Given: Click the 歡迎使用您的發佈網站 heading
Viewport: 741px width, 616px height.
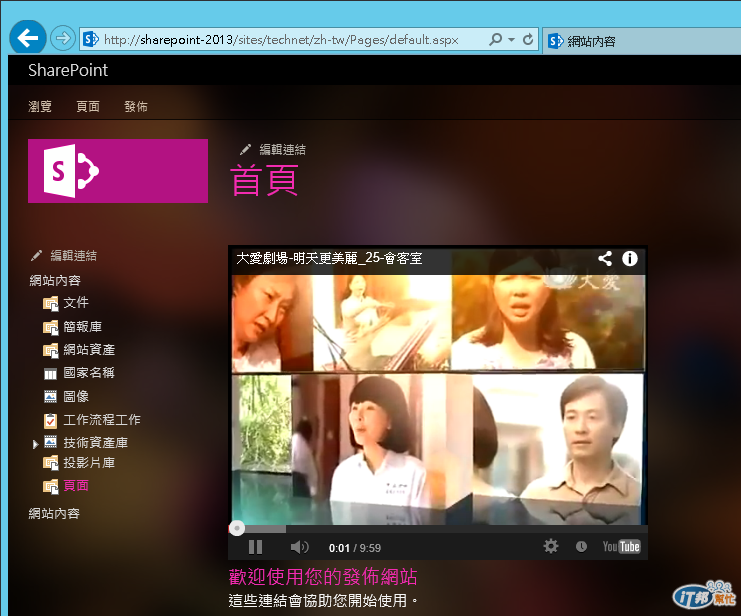Looking at the screenshot, I should click(323, 577).
